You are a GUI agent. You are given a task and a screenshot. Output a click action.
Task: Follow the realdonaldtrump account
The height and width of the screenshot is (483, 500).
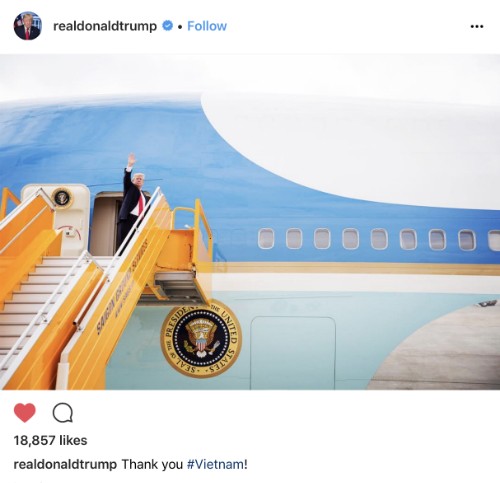[x=207, y=26]
